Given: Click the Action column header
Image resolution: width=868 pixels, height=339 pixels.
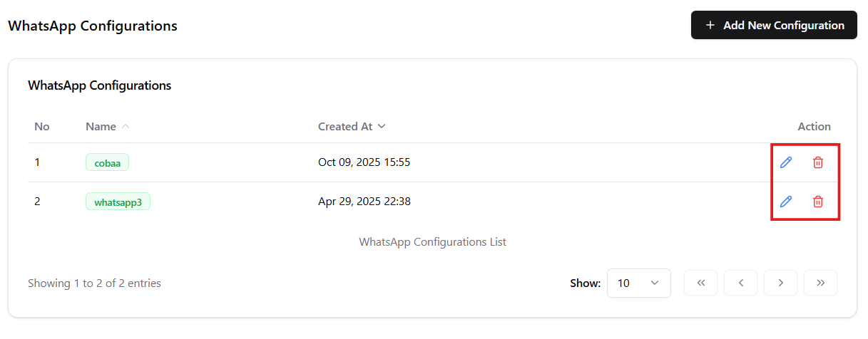Looking at the screenshot, I should pyautogui.click(x=814, y=127).
